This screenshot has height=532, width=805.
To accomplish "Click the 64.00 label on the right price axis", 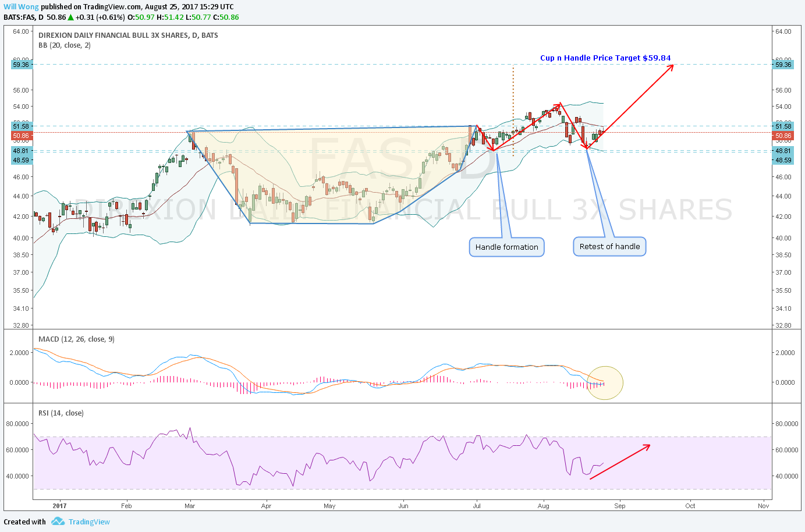I will pos(783,31).
